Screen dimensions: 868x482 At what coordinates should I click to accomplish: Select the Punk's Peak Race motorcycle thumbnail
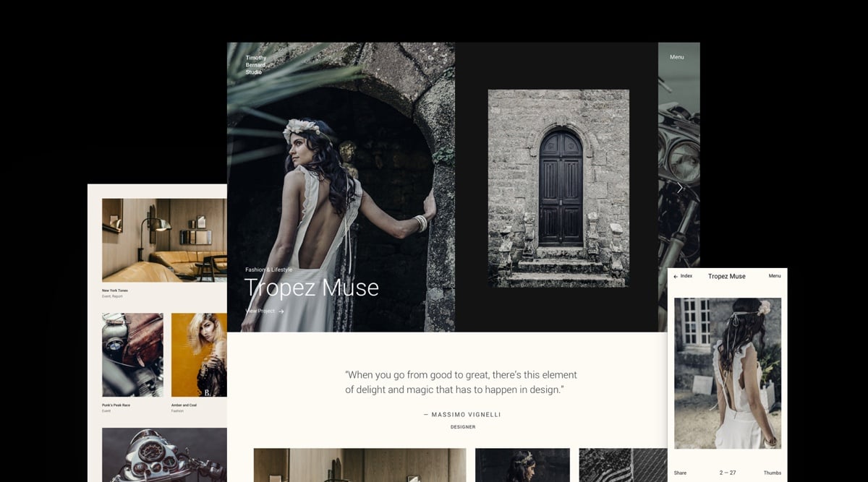(132, 355)
